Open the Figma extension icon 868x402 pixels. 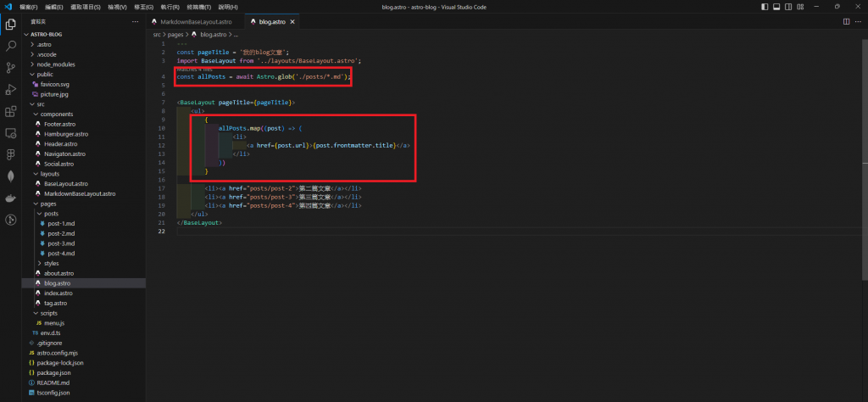(10, 154)
